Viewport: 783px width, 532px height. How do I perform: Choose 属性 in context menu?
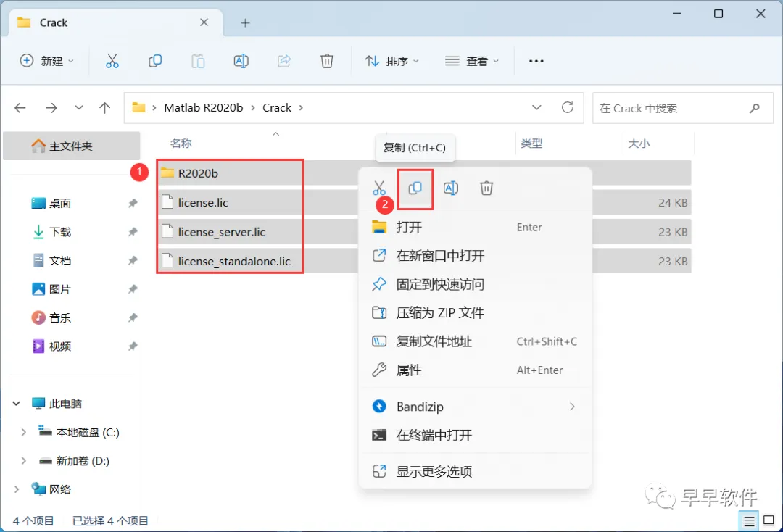tap(475, 370)
